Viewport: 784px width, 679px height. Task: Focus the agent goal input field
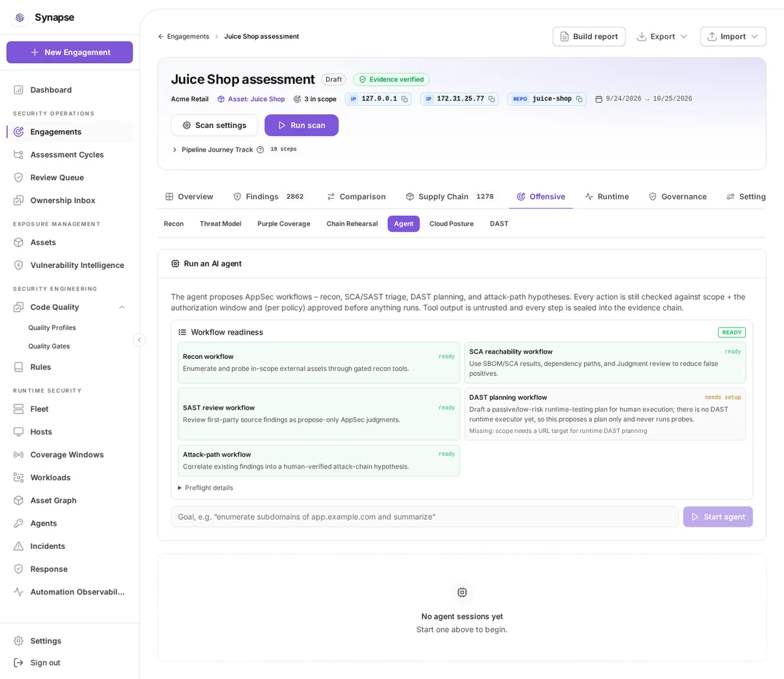425,517
